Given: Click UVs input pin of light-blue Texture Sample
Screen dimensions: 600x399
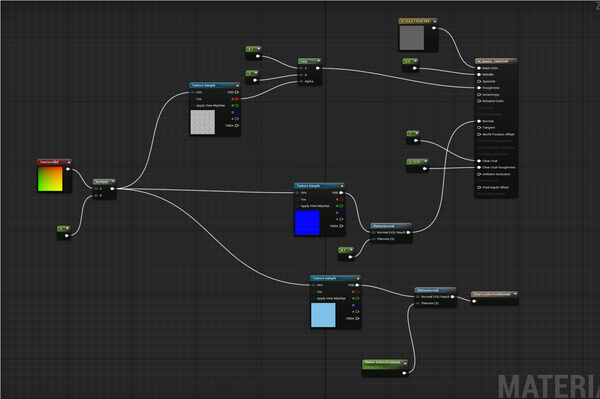Looking at the screenshot, I should 313,285.
